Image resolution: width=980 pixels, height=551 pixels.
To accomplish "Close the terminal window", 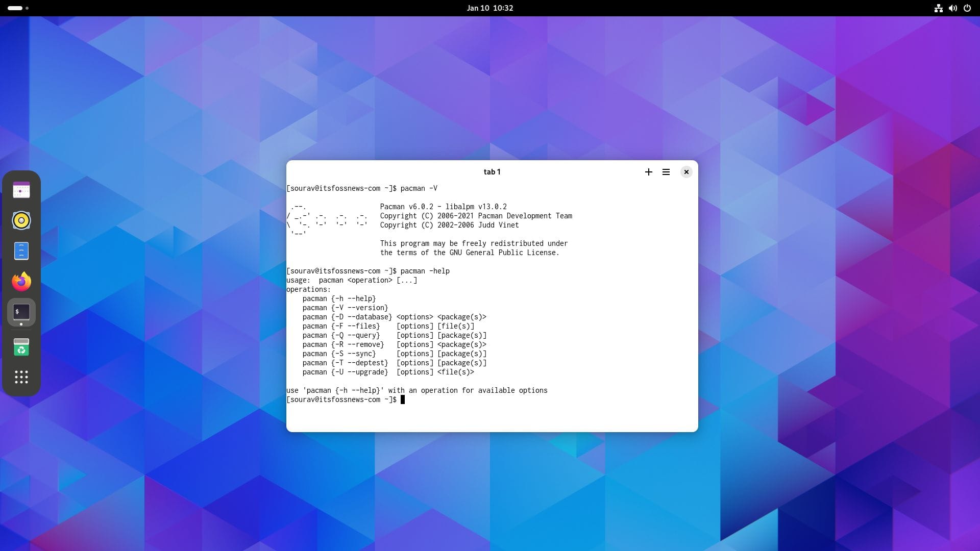I will click(686, 172).
